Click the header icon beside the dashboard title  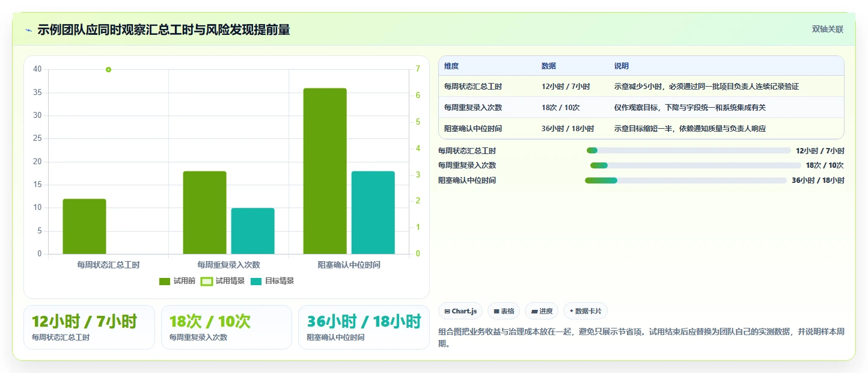pyautogui.click(x=28, y=30)
